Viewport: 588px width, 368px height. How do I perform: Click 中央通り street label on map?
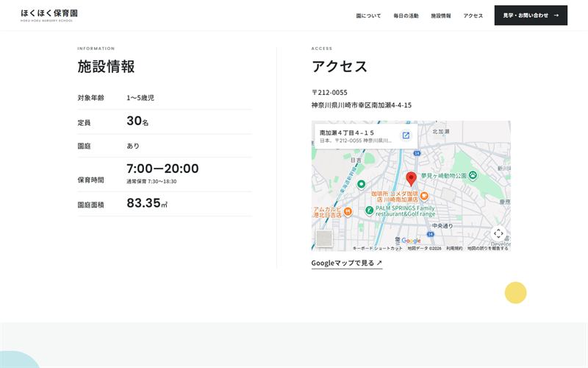442,226
